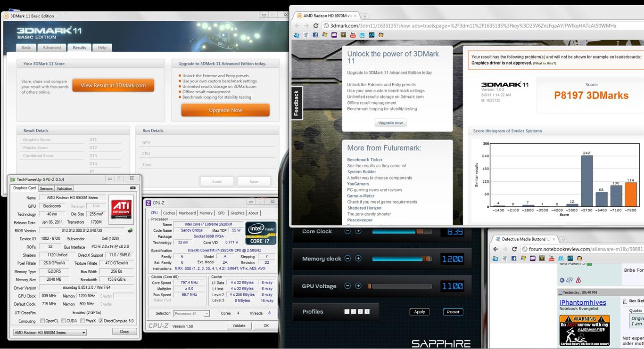The height and width of the screenshot is (349, 644).
Task: Click Reset in the Sapphire overclock tool
Action: tap(453, 312)
